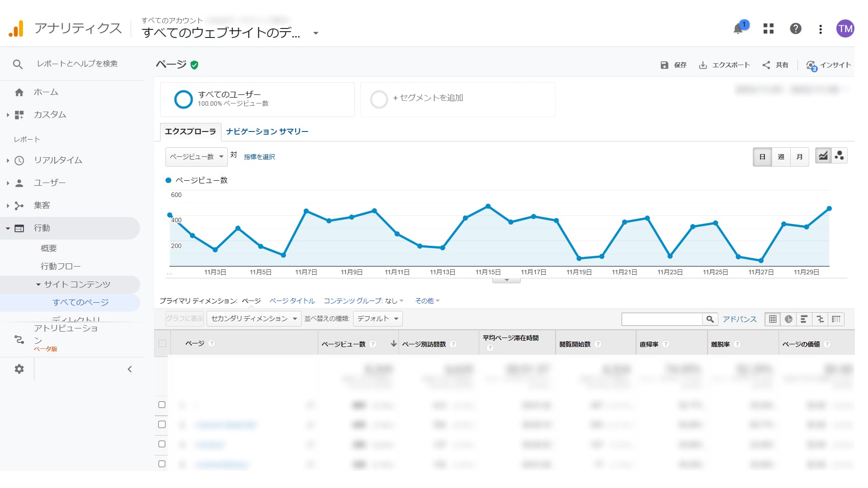The height and width of the screenshot is (488, 868).
Task: Click the アドバンス advanced filter link
Action: (740, 319)
